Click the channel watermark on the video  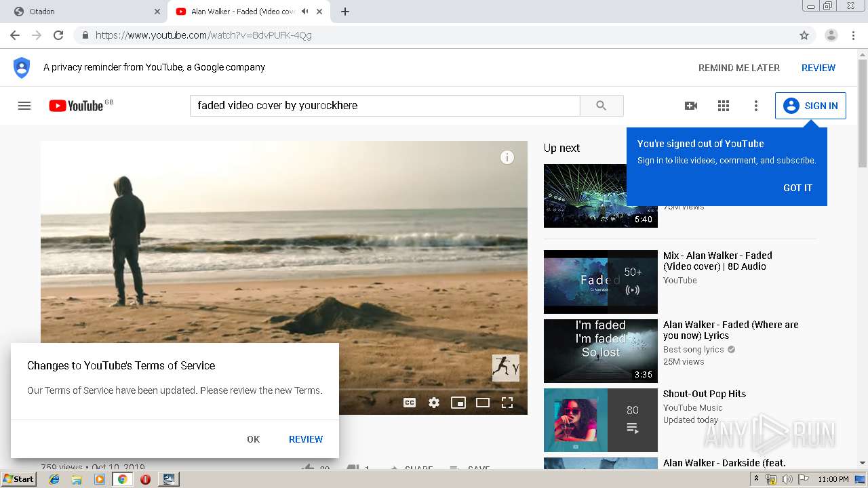pyautogui.click(x=506, y=368)
